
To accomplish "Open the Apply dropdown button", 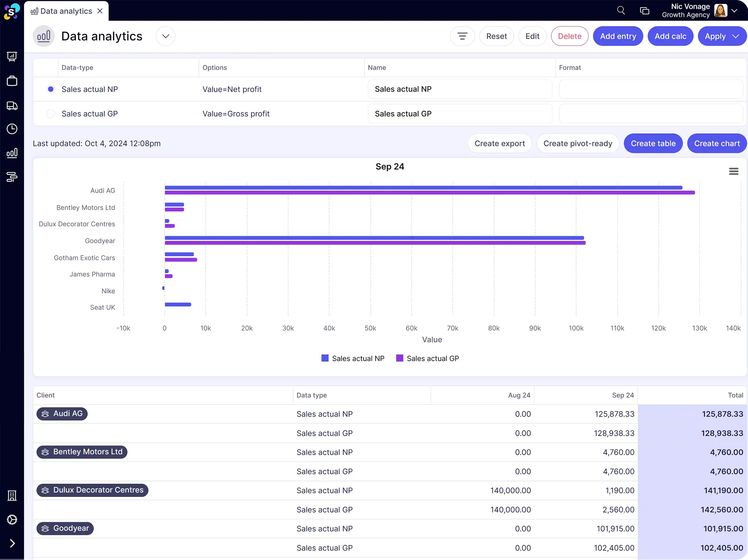I will click(x=722, y=36).
